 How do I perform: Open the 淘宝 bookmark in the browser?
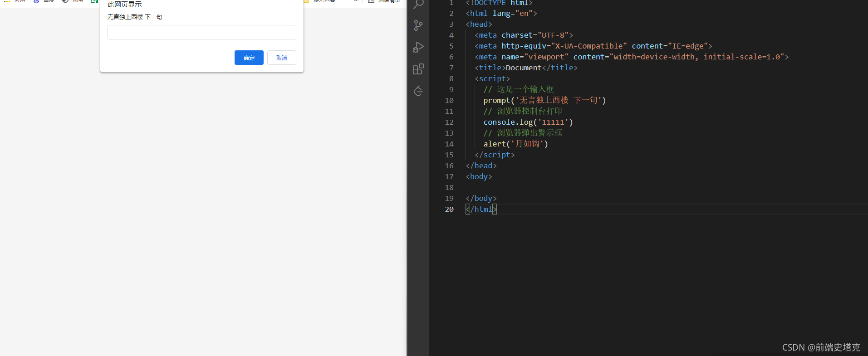pos(73,1)
